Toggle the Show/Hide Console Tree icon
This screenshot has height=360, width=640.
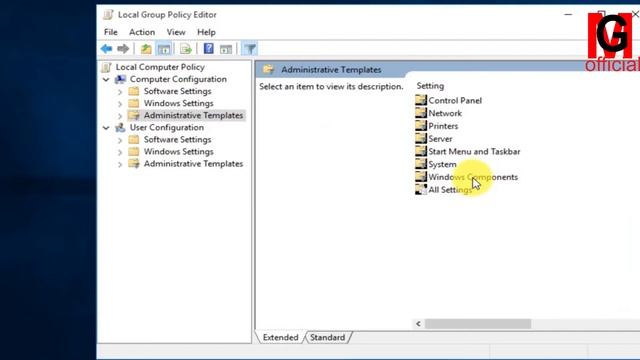click(164, 49)
